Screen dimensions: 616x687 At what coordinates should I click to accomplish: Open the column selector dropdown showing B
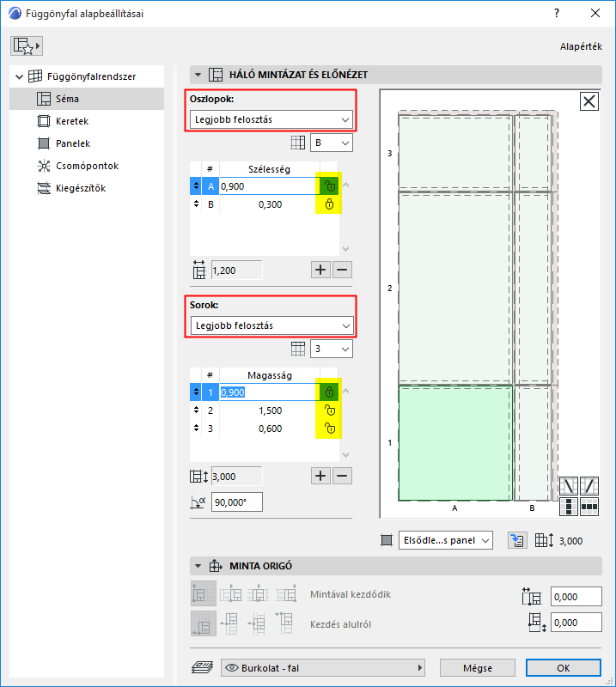[x=332, y=143]
